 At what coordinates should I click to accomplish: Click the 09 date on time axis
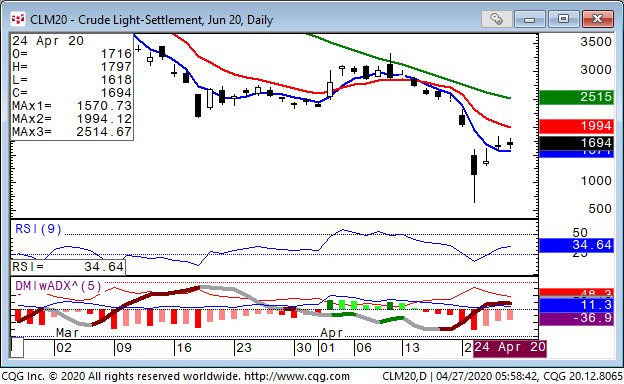click(x=123, y=348)
